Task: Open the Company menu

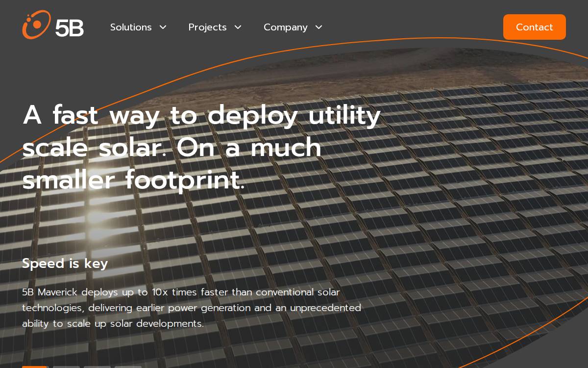Action: [285, 27]
